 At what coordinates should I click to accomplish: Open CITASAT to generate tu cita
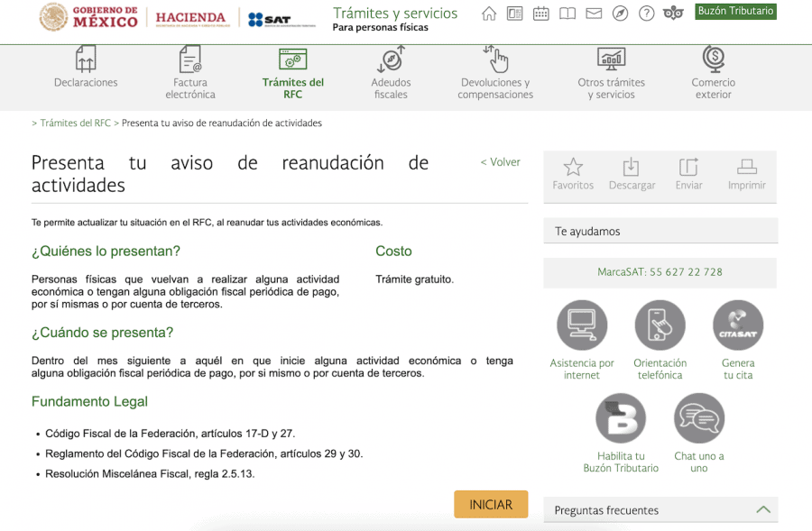tap(738, 325)
